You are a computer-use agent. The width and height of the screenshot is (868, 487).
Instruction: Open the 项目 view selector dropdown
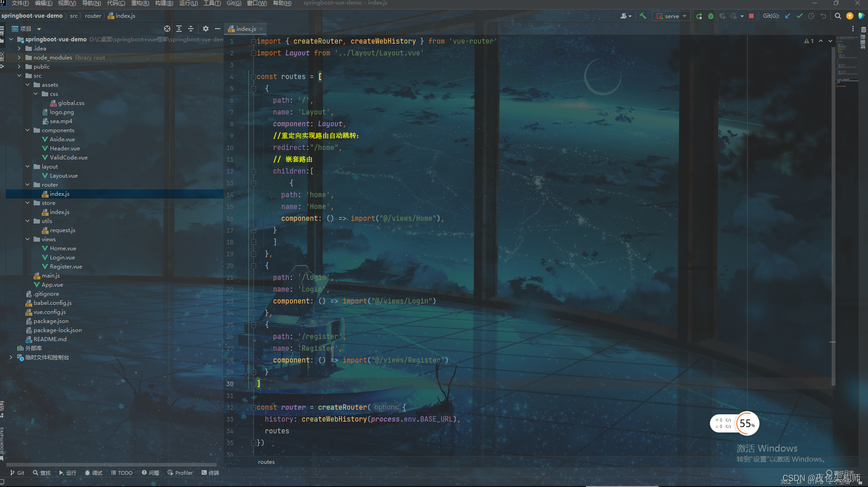[x=26, y=29]
